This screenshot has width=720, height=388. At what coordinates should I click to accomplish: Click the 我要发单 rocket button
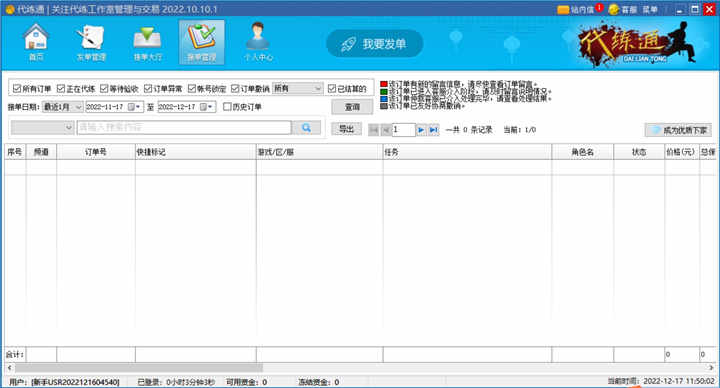[x=374, y=44]
